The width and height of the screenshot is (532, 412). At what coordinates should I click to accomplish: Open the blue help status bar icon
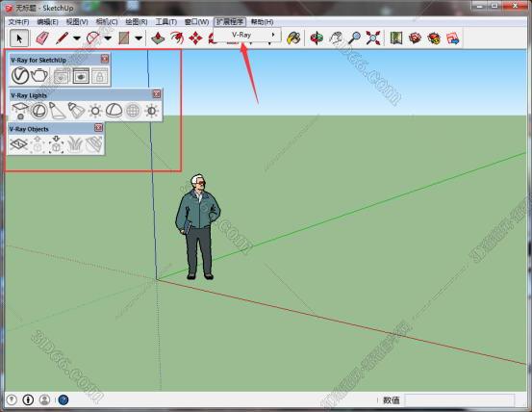coord(63,399)
